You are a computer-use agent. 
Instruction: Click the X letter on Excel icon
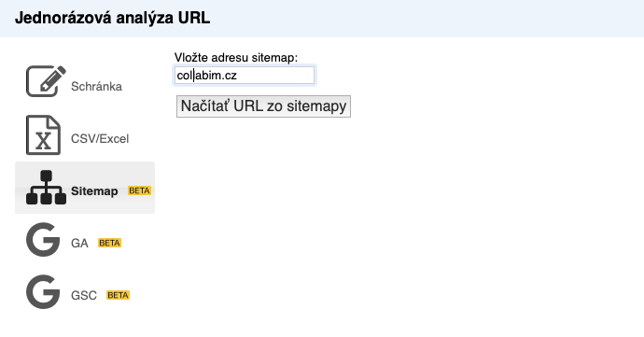(43, 141)
